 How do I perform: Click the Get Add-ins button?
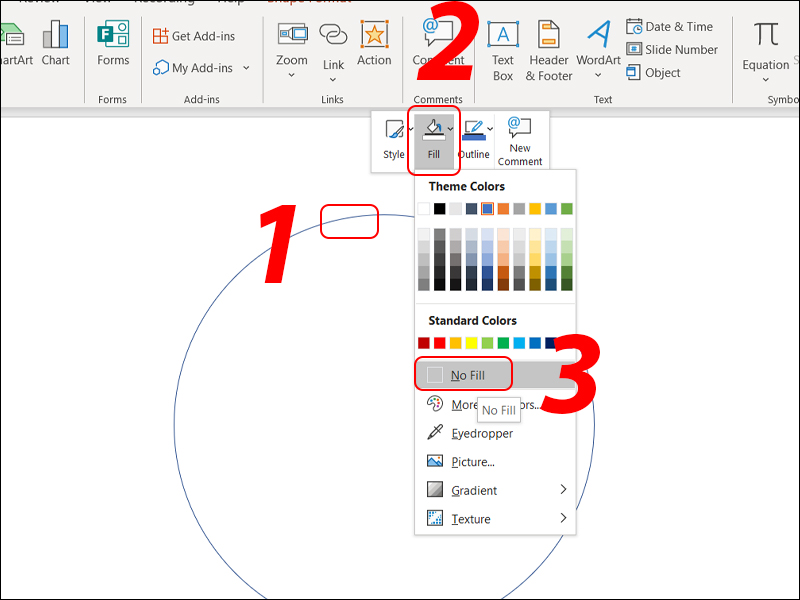194,36
